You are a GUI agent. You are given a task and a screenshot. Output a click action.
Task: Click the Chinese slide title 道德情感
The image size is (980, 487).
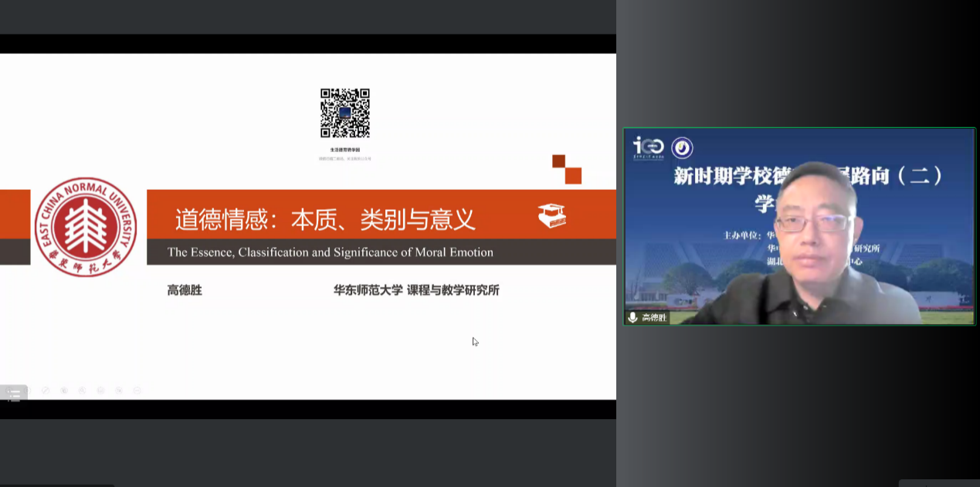(x=324, y=220)
